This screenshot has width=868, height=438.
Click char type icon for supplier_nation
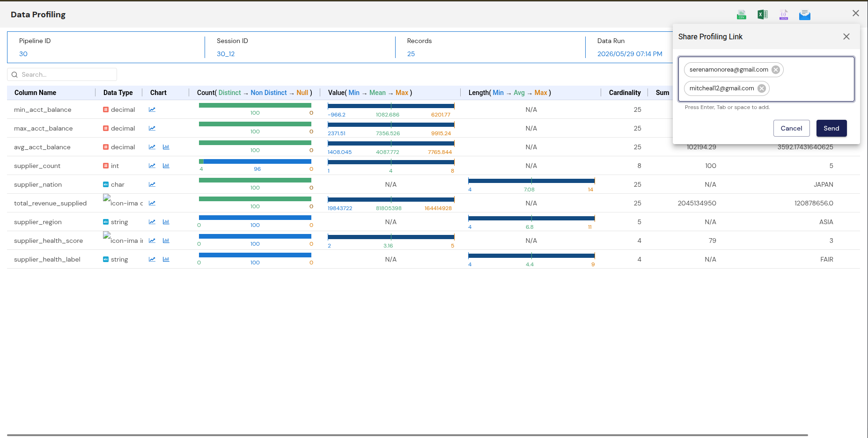click(106, 184)
